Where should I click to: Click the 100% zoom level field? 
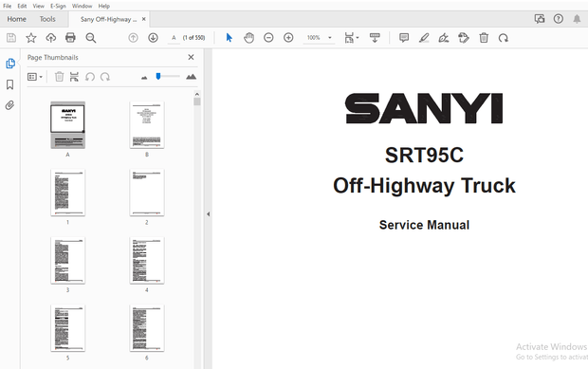314,38
